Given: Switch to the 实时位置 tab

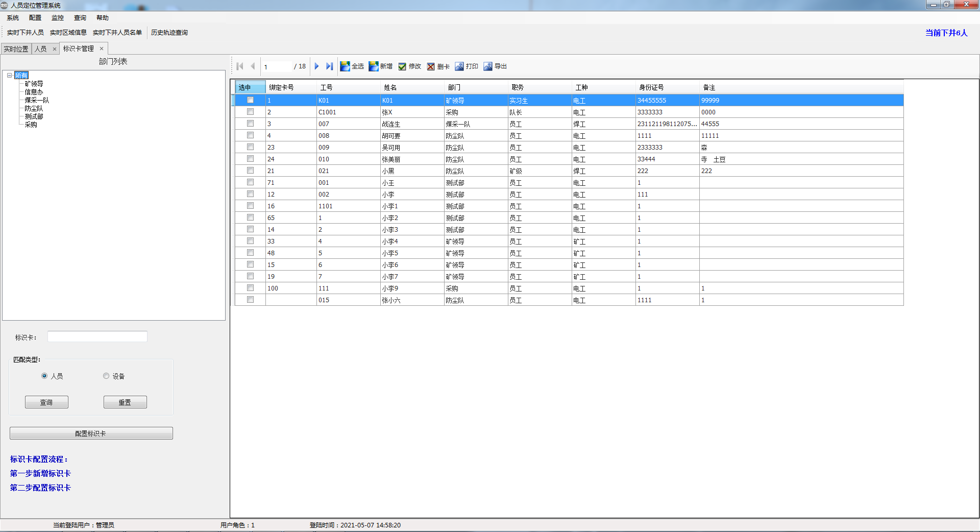Looking at the screenshot, I should coord(16,49).
